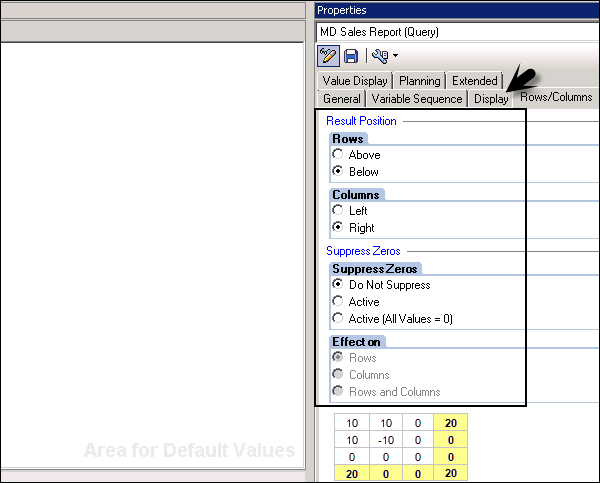Click the wrench technical settings icon
This screenshot has height=483, width=600.
click(x=379, y=55)
